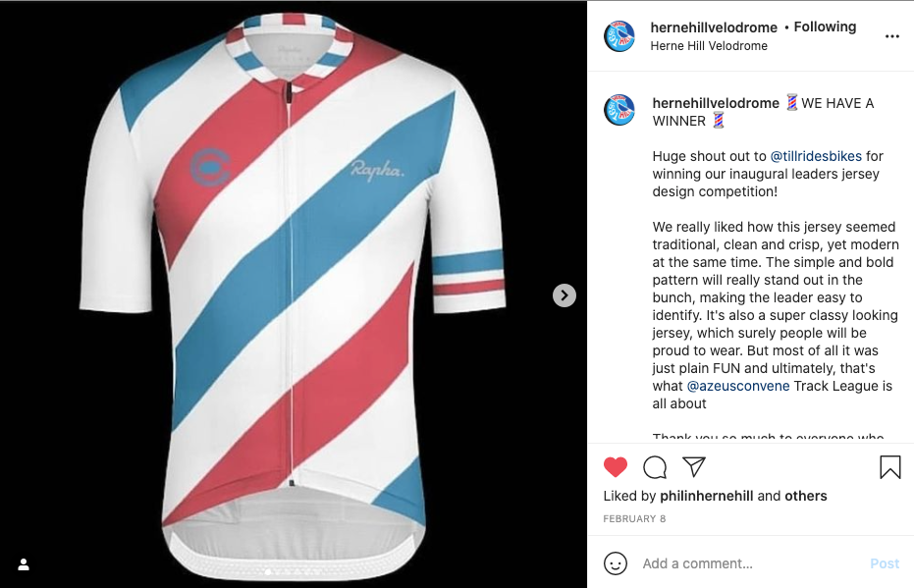This screenshot has width=914, height=588.
Task: Open more options three-dot menu
Action: [x=891, y=36]
